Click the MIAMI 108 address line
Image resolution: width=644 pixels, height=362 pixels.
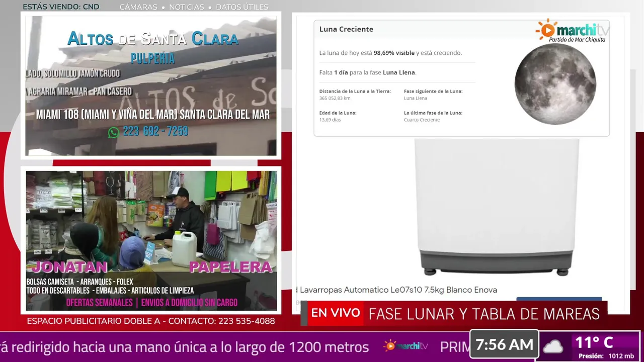152,115
